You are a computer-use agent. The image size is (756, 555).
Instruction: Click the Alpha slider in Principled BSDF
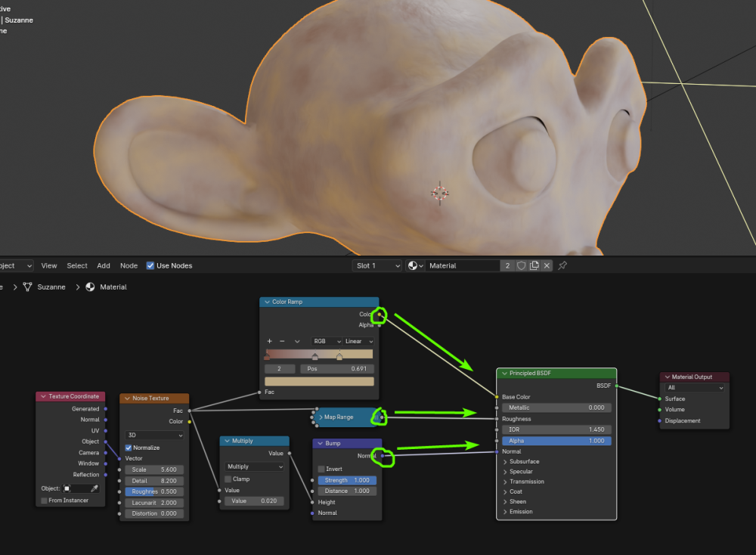[556, 441]
